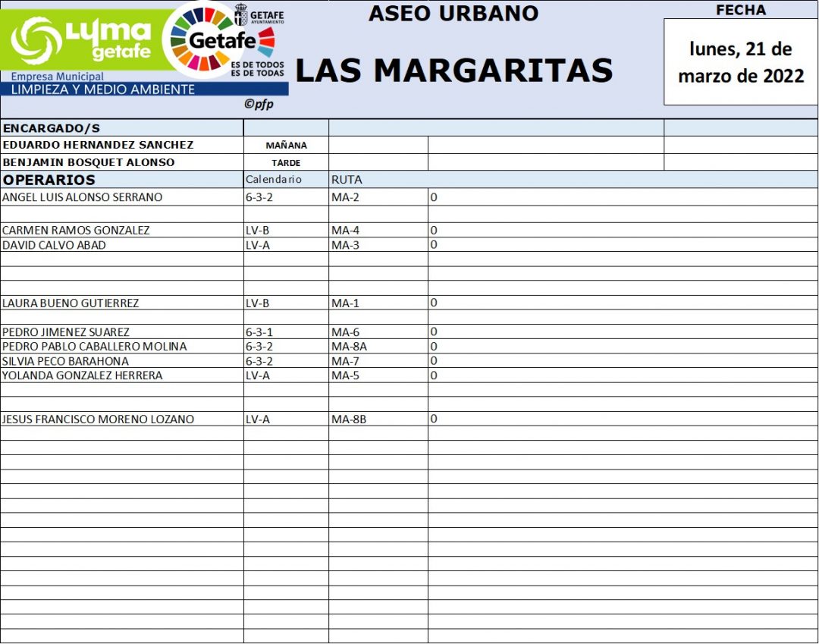Viewport: 819px width, 644px height.
Task: Select route cell MA-4
Action: point(345,231)
